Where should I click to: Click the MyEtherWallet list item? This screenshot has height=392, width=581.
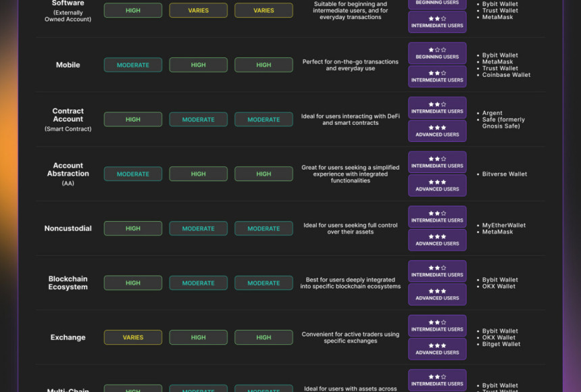click(x=503, y=226)
